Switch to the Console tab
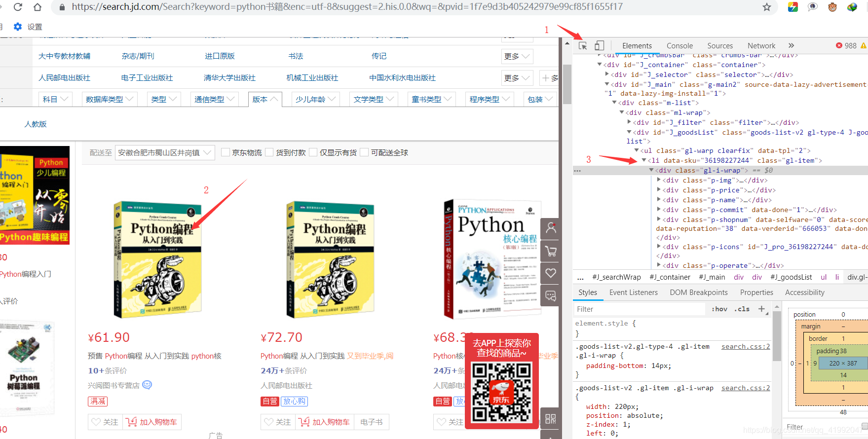This screenshot has width=868, height=439. point(679,45)
